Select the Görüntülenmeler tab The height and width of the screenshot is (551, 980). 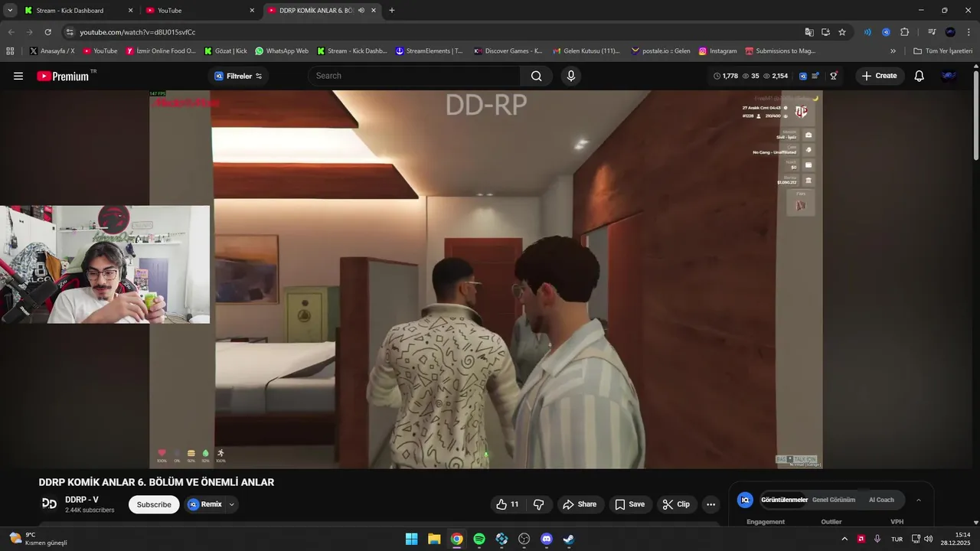(x=784, y=500)
